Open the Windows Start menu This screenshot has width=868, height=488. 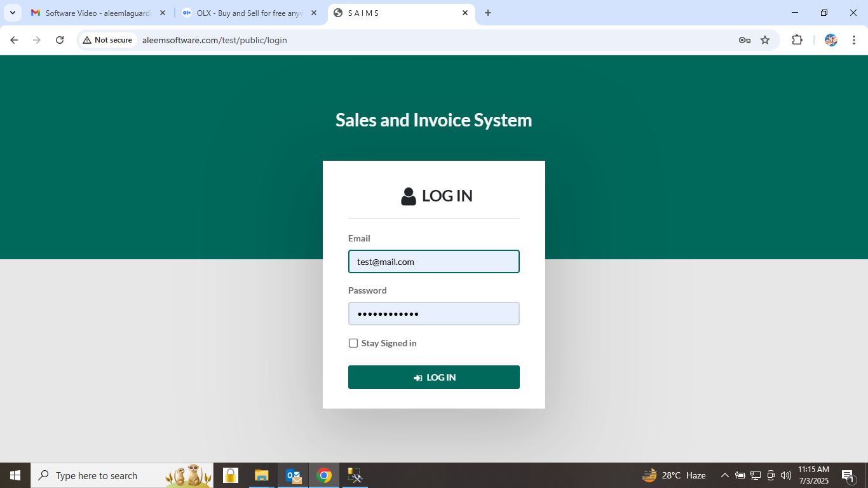(15, 475)
